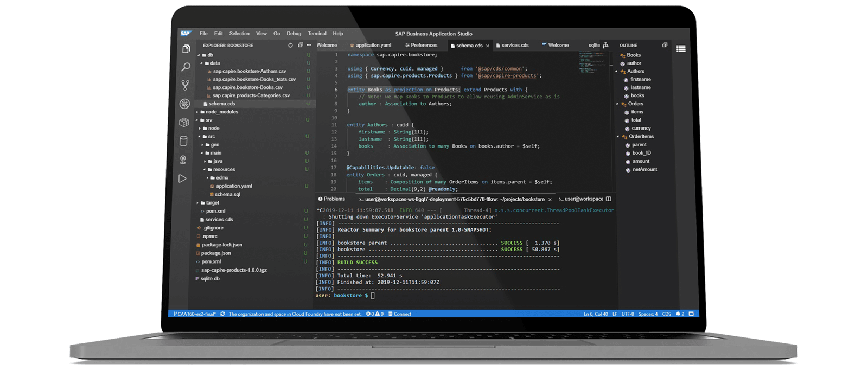
Task: Place cursor on editor line 6
Action: (437, 90)
